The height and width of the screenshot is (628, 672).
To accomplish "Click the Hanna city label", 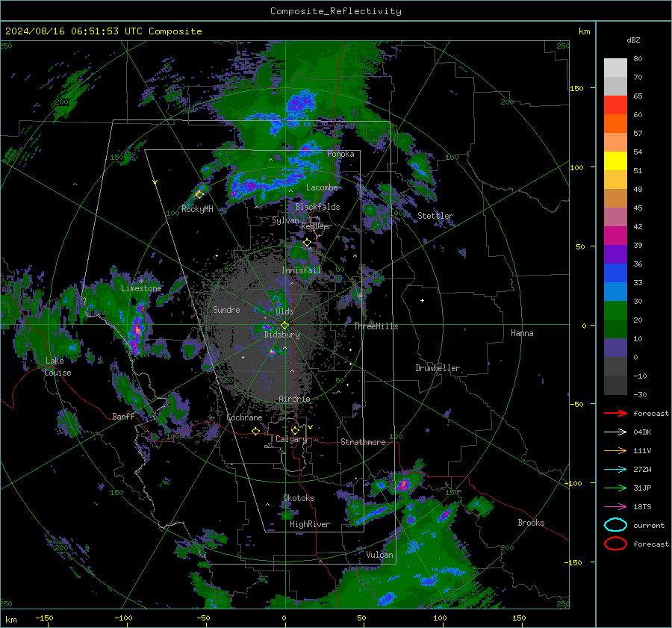I will [x=522, y=333].
